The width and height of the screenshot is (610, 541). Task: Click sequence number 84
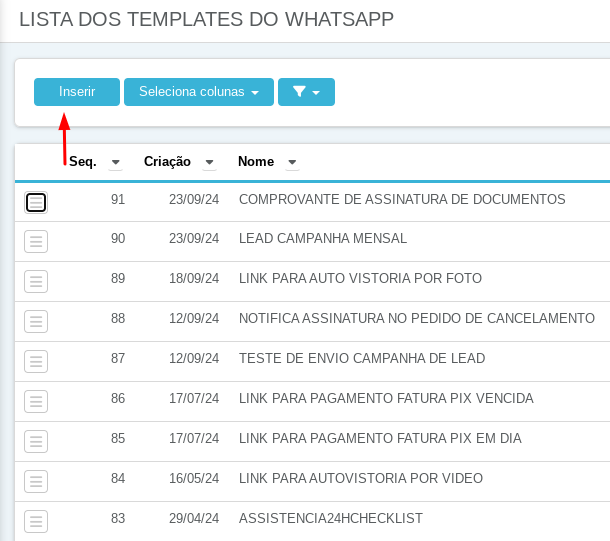pos(118,478)
